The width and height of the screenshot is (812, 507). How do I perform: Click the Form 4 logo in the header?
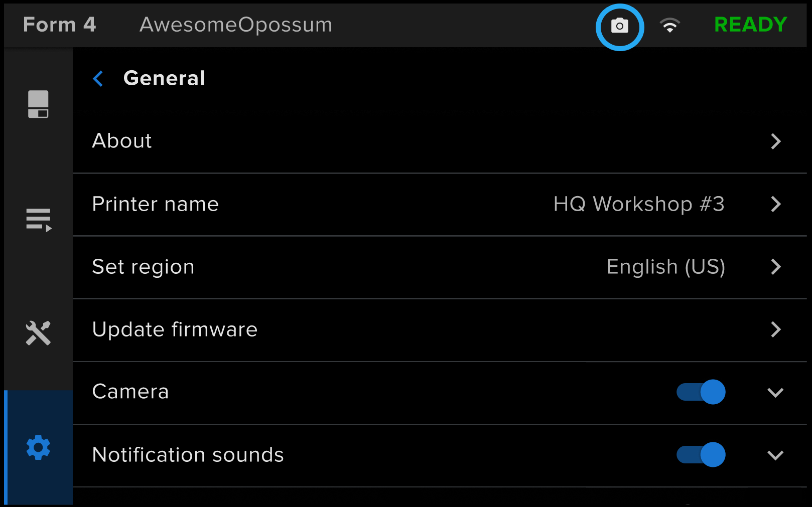pyautogui.click(x=59, y=25)
